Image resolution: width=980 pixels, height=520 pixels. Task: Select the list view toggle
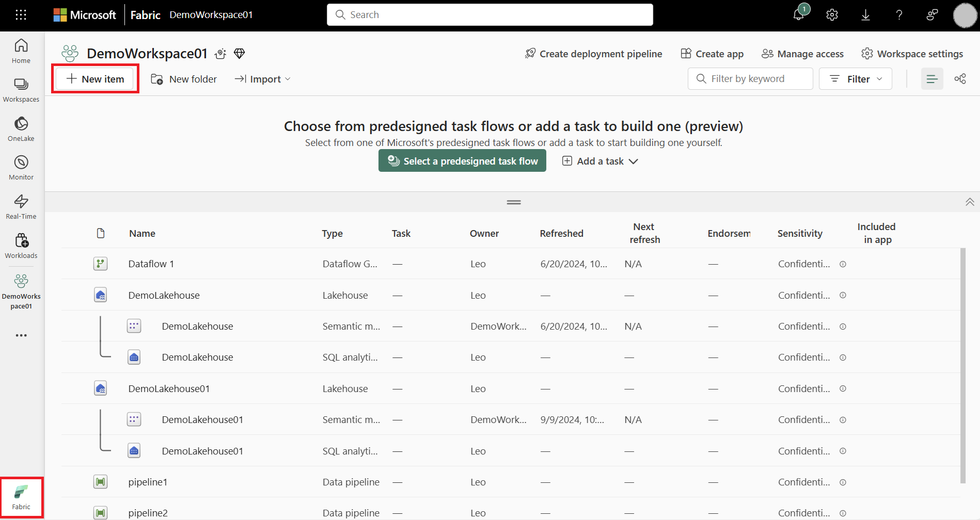[932, 79]
